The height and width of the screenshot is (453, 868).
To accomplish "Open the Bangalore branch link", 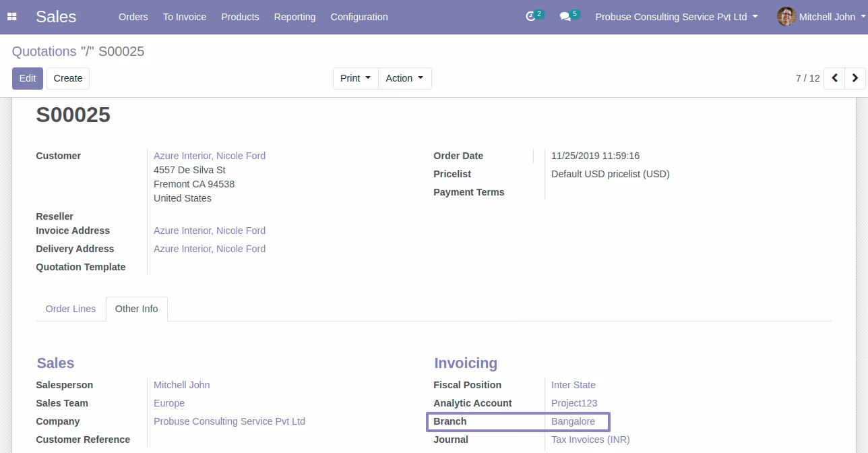I will tap(573, 421).
